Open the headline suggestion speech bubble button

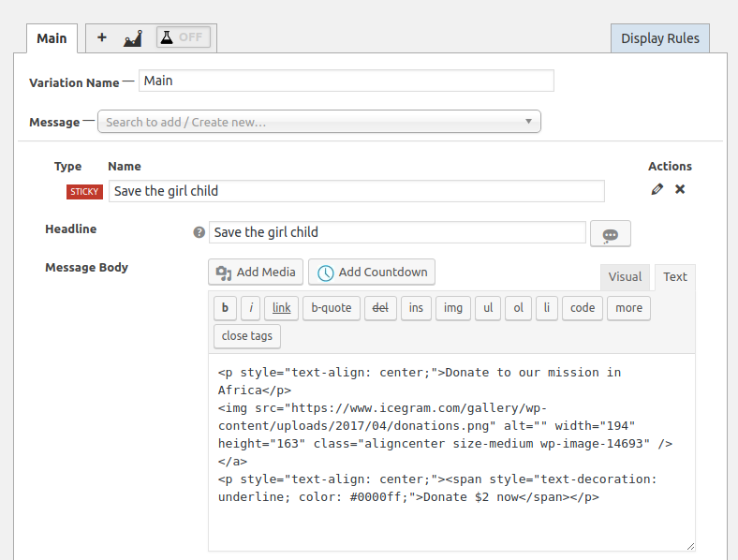[611, 233]
